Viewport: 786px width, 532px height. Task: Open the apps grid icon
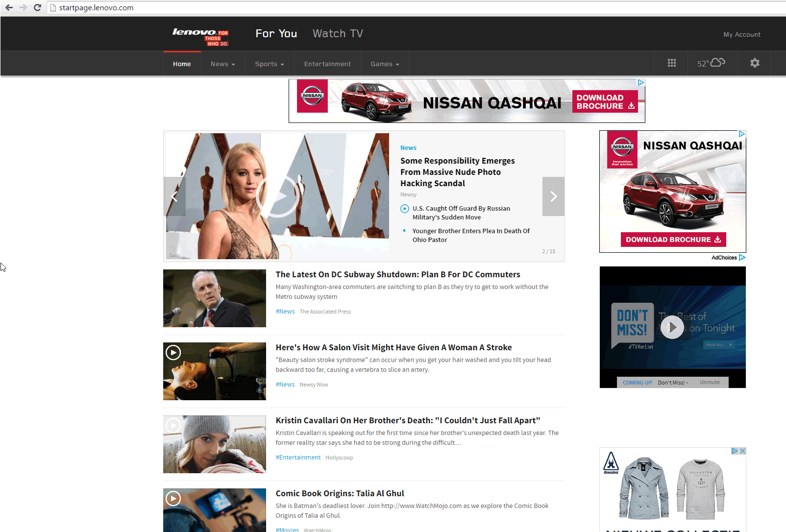click(671, 63)
